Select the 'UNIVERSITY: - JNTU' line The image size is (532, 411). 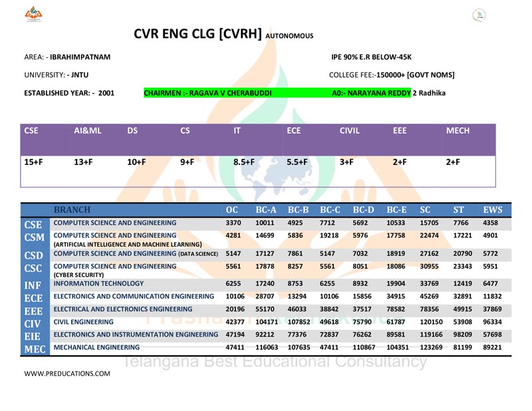click(57, 75)
